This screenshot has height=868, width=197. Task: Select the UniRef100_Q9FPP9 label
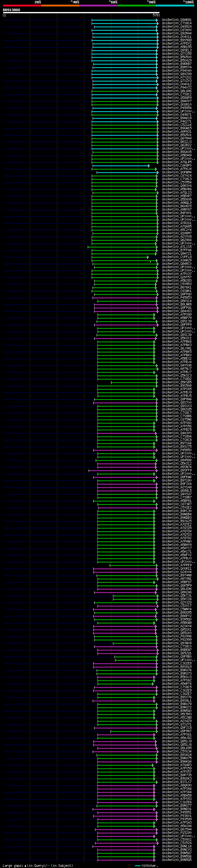[x=177, y=325]
